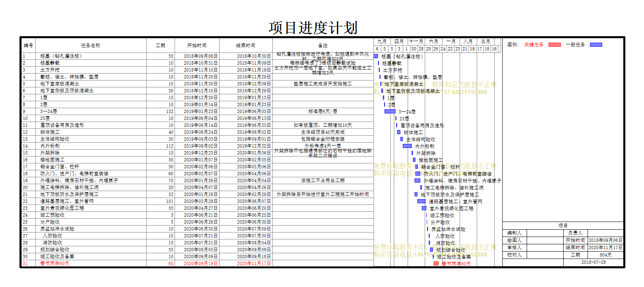Select the Gantt bar for 桩基(钻孔灌注桩)
The image size is (644, 287).
pos(376,56)
